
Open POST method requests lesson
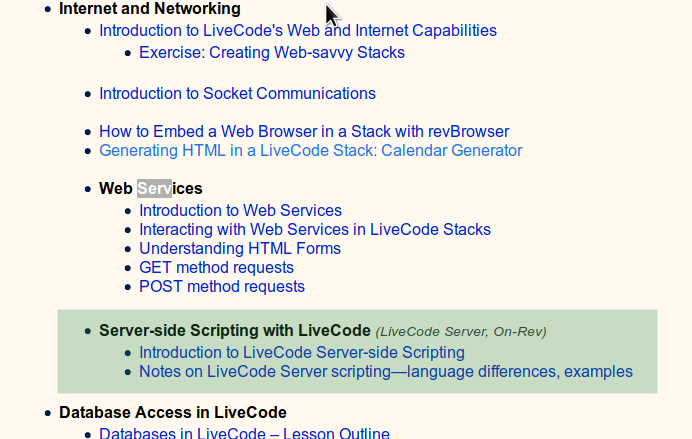[222, 286]
